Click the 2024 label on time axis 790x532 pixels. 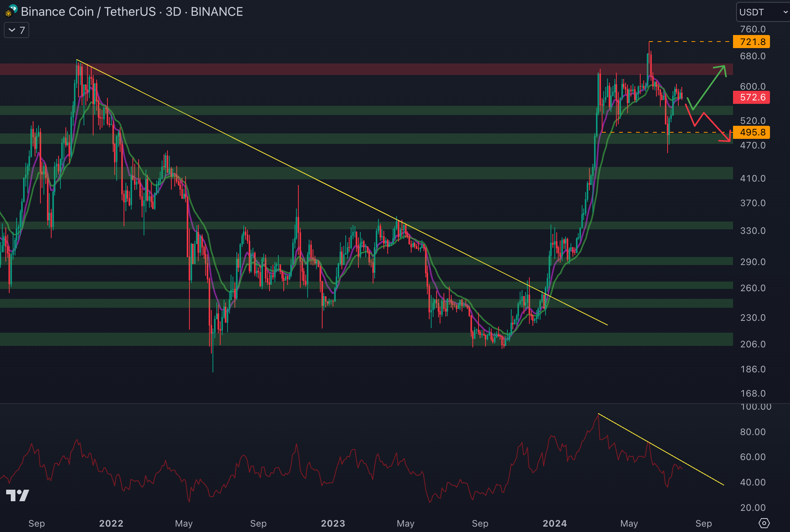(x=554, y=523)
